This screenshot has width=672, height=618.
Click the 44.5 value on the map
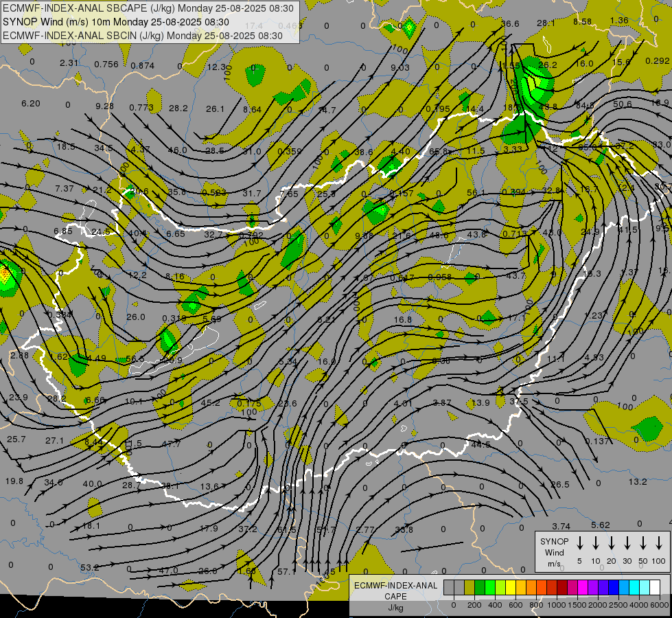pyautogui.click(x=480, y=445)
